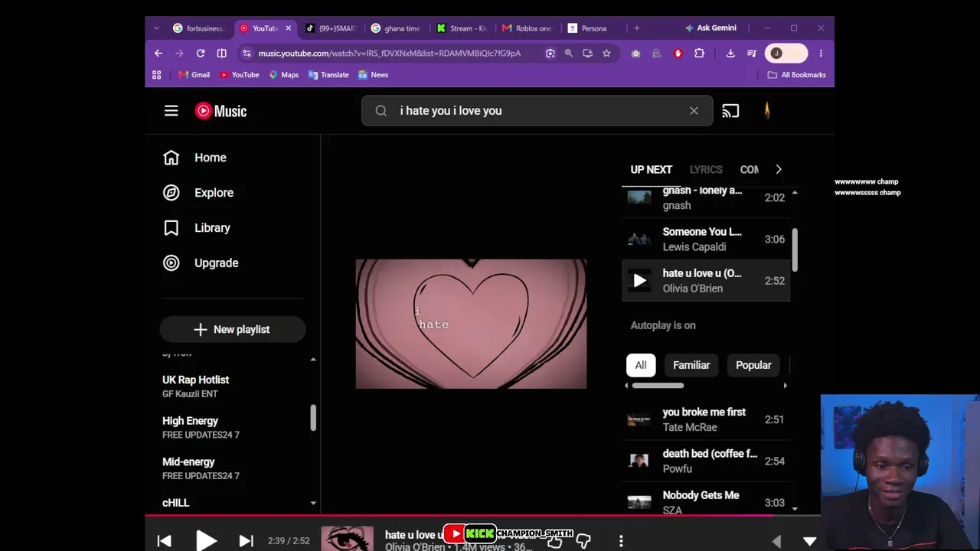Show more tabs with the right chevron
The height and width of the screenshot is (551, 980).
click(779, 170)
